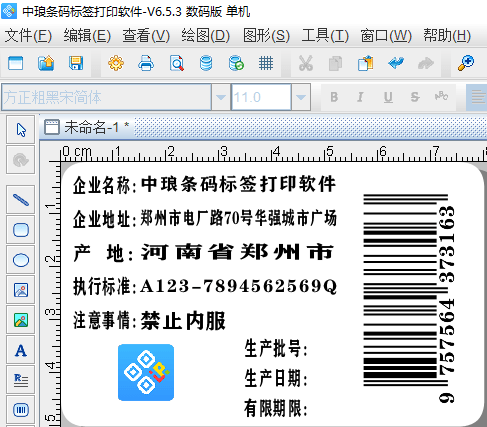
Task: Click the rotate tool below selection arrow
Action: click(21, 160)
